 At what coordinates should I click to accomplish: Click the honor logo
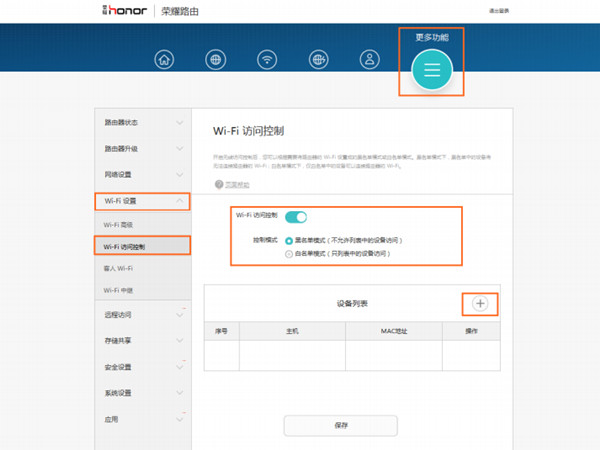pyautogui.click(x=125, y=10)
